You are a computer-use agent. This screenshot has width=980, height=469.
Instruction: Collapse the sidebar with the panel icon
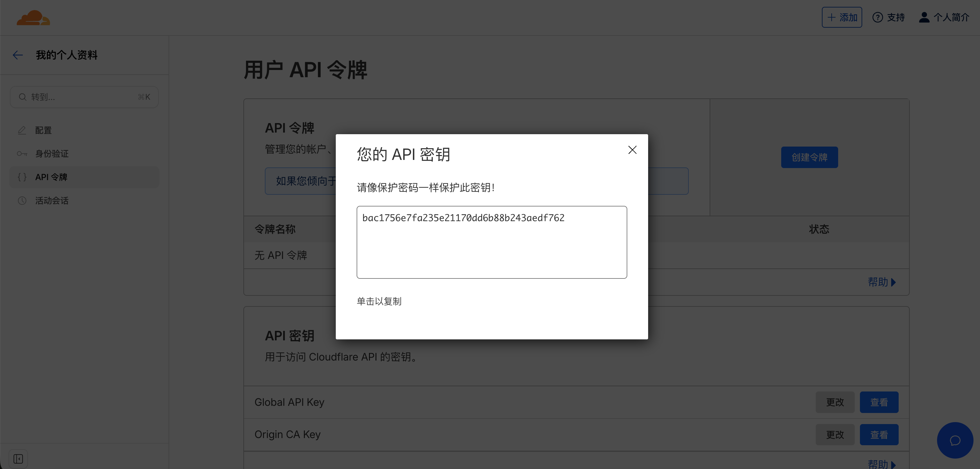19,459
